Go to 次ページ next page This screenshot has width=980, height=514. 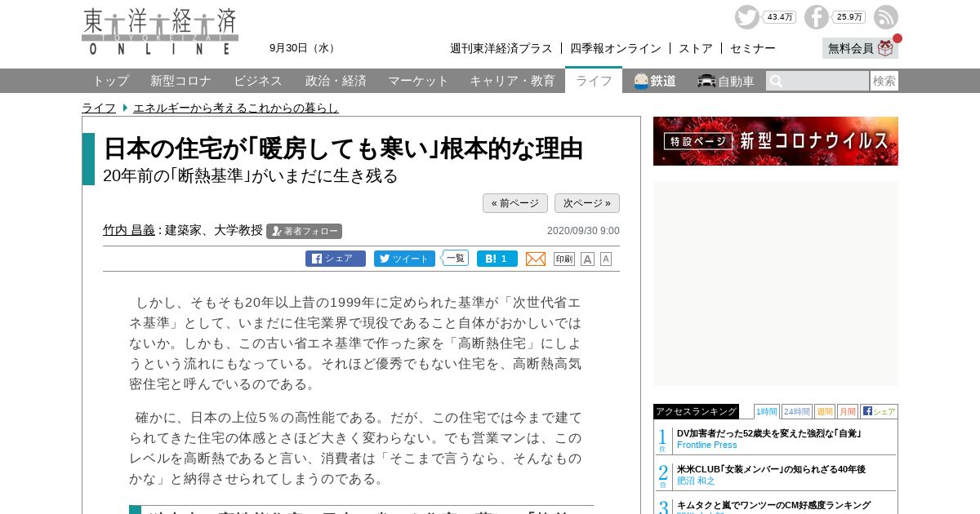pos(587,203)
